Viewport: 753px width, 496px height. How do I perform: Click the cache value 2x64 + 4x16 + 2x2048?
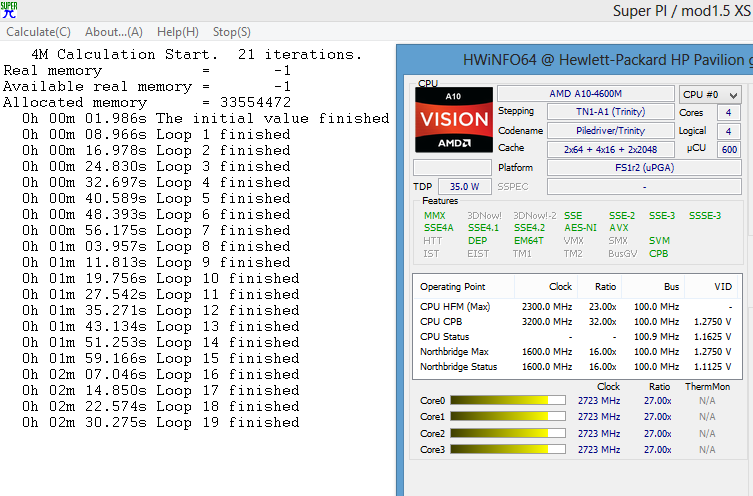610,149
